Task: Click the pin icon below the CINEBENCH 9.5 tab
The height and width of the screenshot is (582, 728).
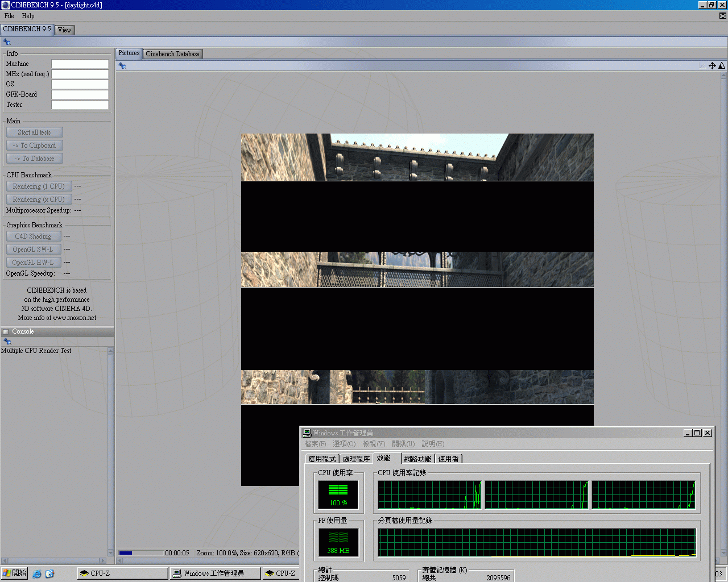Action: tap(7, 42)
